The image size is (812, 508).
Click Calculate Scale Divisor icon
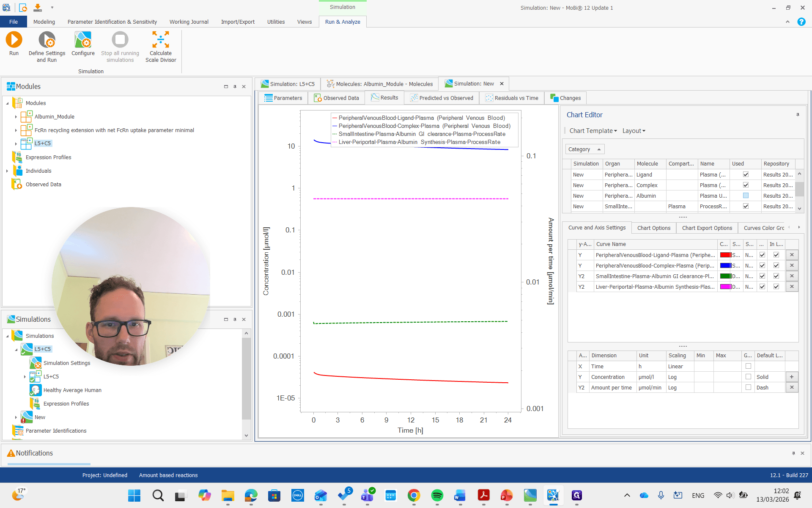(x=161, y=40)
